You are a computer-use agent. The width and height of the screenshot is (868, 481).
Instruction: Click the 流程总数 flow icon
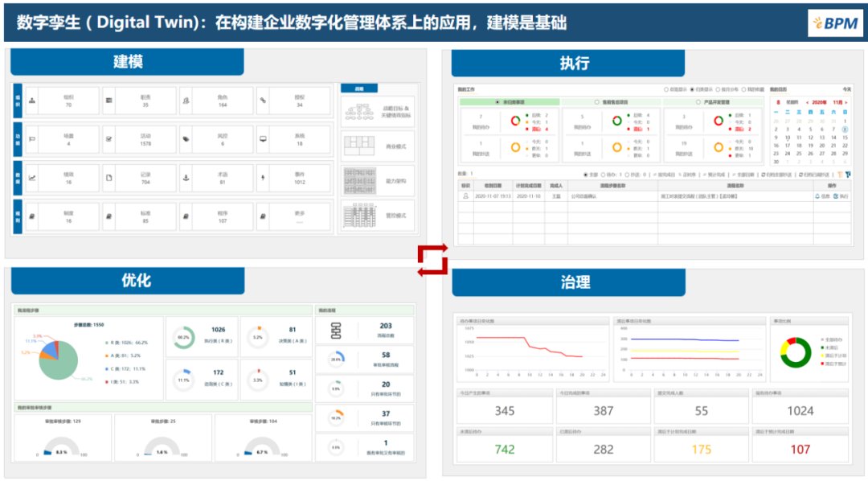(336, 330)
